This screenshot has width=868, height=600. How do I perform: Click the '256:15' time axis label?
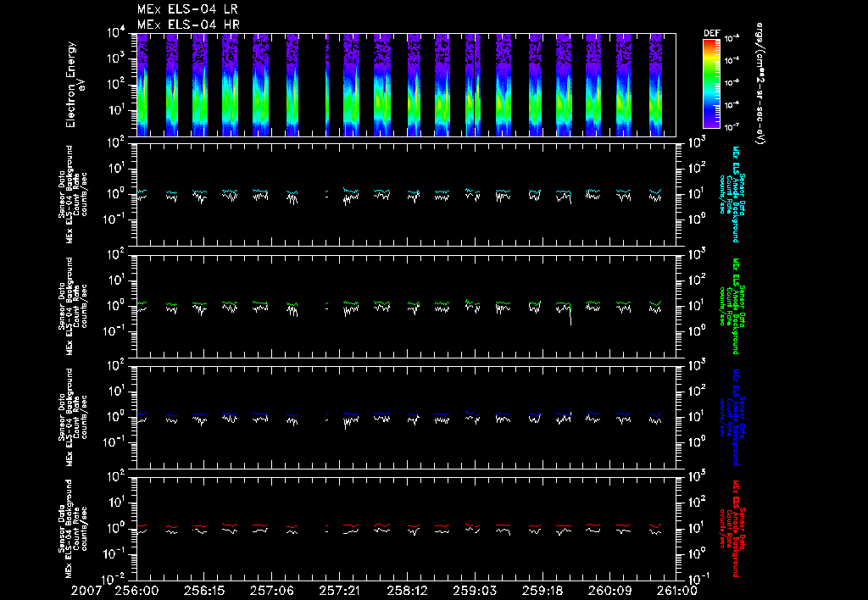[x=203, y=591]
